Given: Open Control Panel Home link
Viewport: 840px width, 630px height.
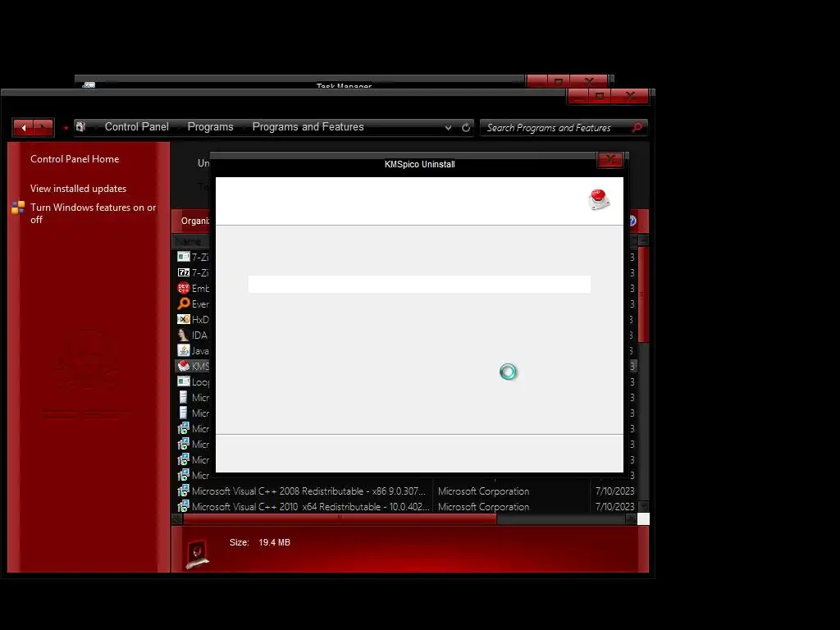Looking at the screenshot, I should tap(75, 159).
